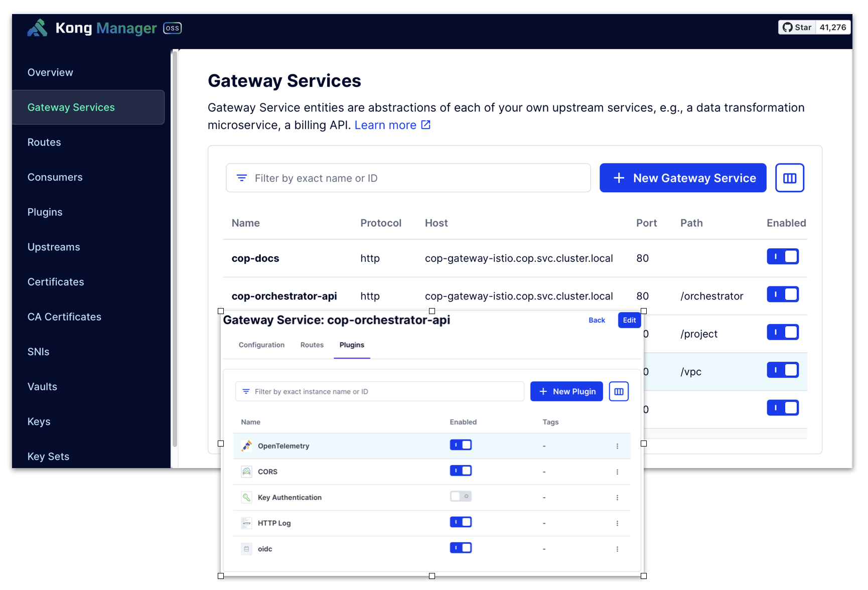Click the HTTP Log plugin icon
The height and width of the screenshot is (590, 868).
tap(246, 522)
